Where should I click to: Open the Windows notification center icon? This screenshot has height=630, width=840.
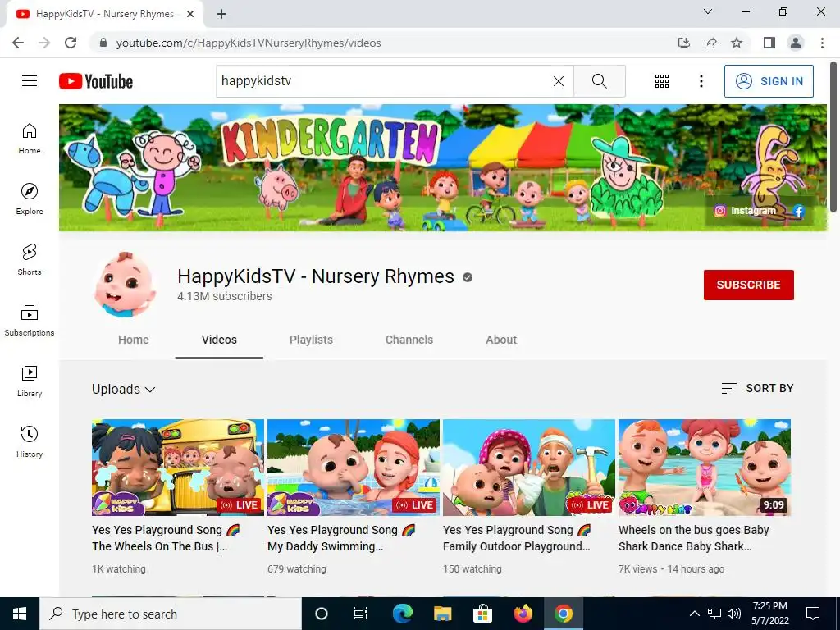pos(813,614)
